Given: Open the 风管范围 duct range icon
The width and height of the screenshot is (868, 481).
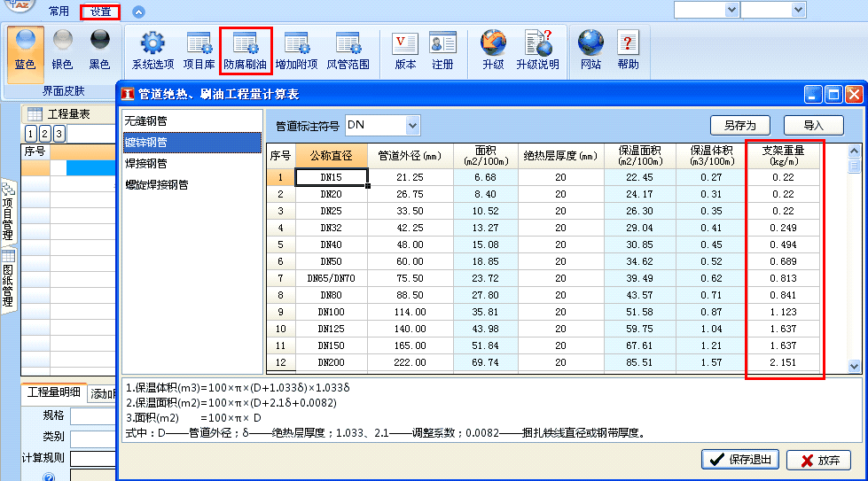Looking at the screenshot, I should [348, 50].
